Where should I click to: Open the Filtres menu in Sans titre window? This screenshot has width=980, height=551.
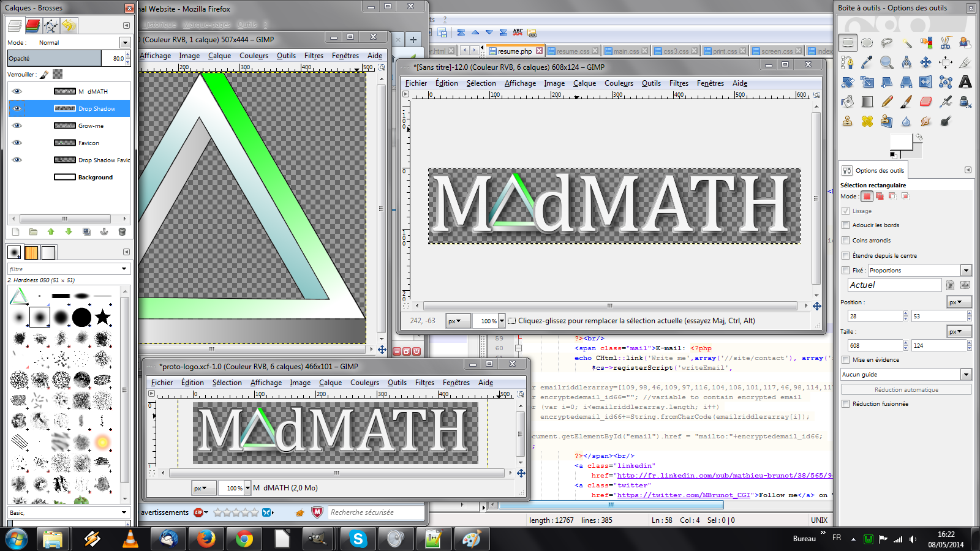pos(678,83)
